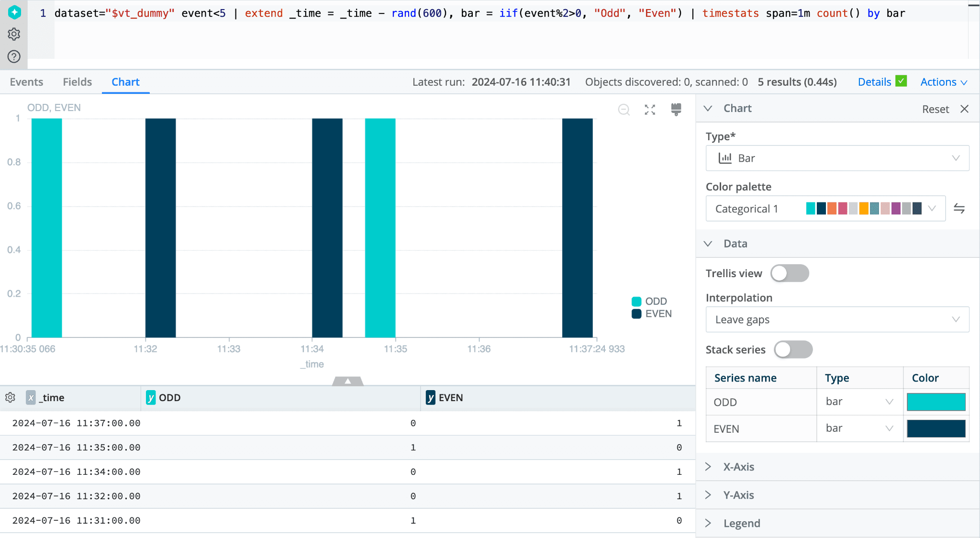Open the chart Type dropdown
Image resolution: width=980 pixels, height=538 pixels.
click(837, 158)
